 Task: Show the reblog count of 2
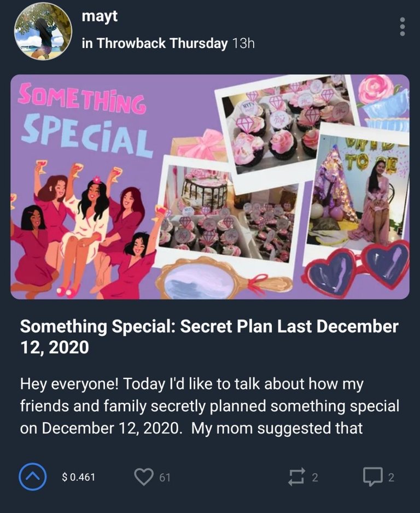coord(314,477)
